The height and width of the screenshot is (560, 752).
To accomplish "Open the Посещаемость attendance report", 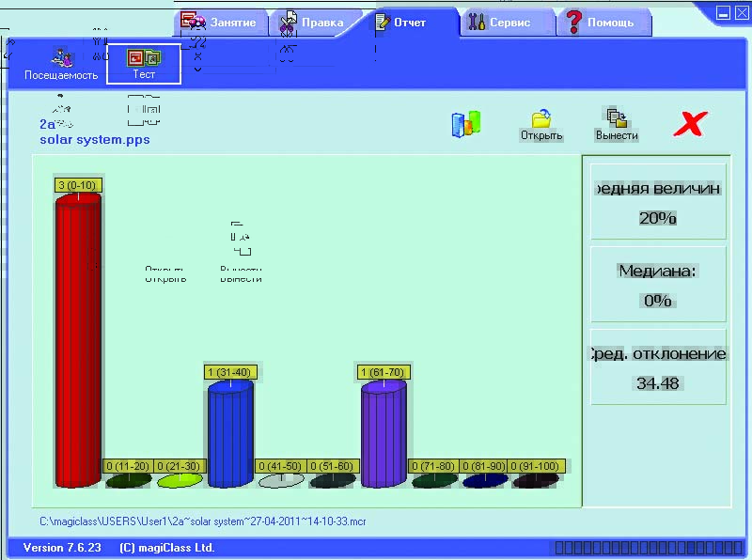I will click(x=60, y=62).
